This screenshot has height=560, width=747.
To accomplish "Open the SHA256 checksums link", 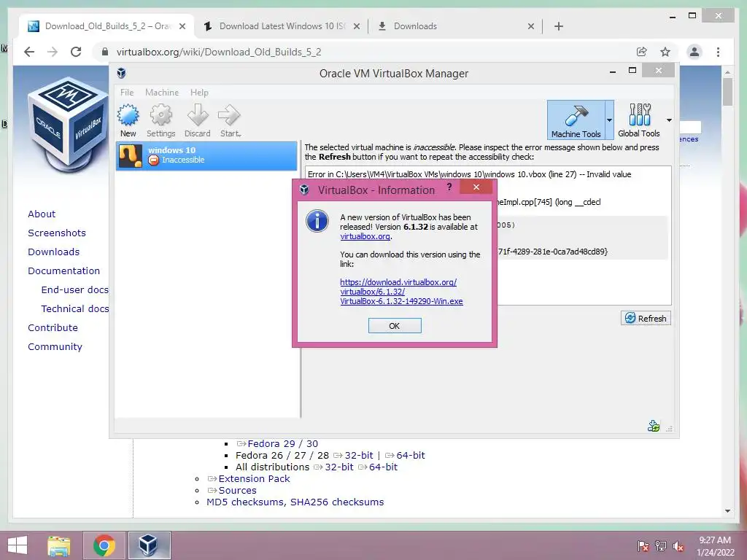I will pos(337,502).
